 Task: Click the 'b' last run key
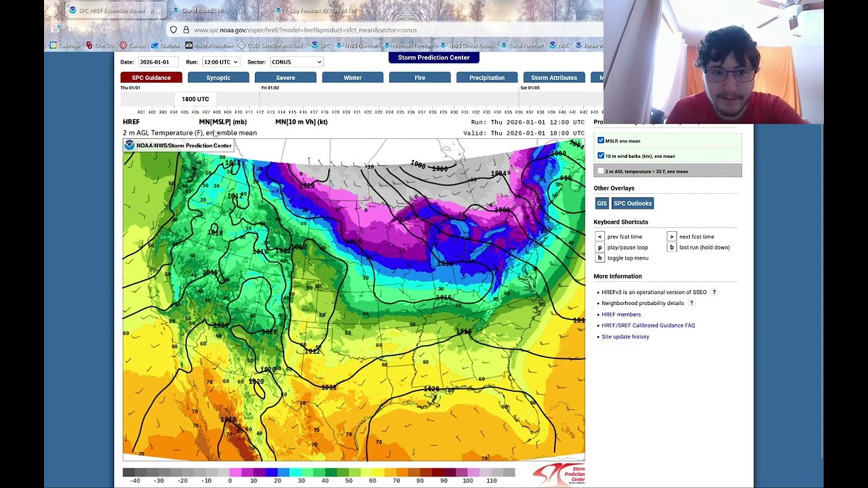(671, 247)
